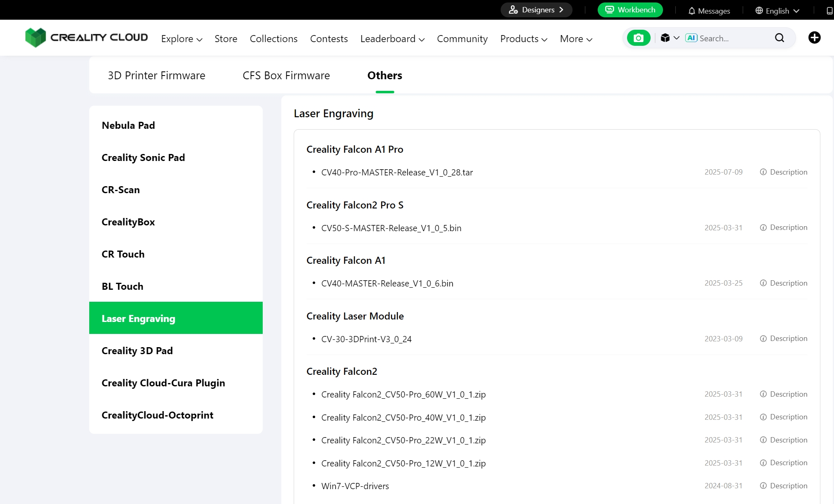
Task: Click info icon for Falcon2 60W zip
Action: [763, 394]
